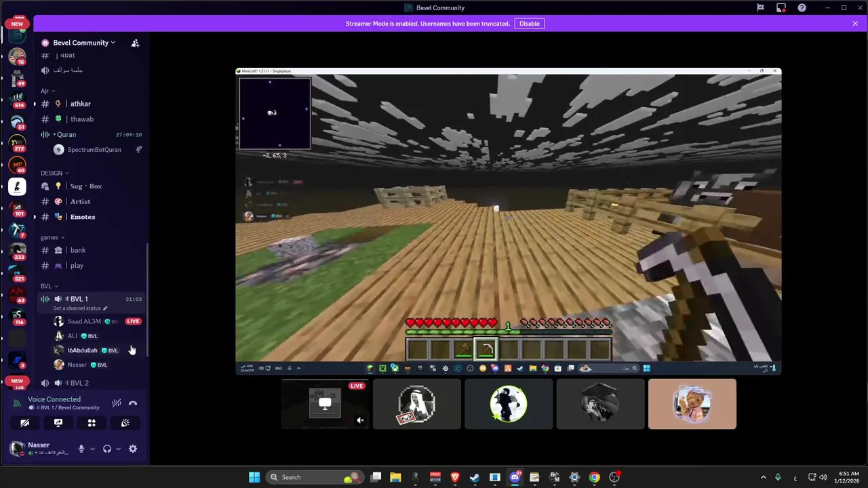Click invite people icon beside server name

click(135, 43)
